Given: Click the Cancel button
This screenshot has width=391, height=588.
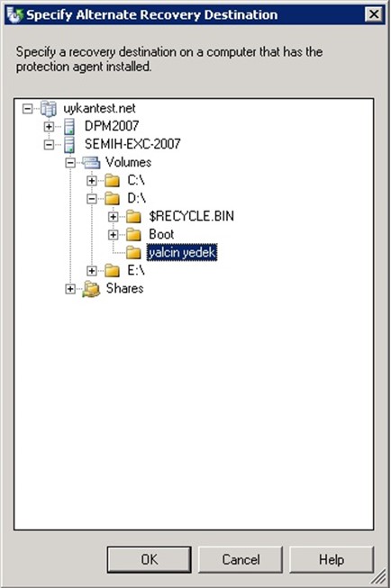Looking at the screenshot, I should [241, 559].
